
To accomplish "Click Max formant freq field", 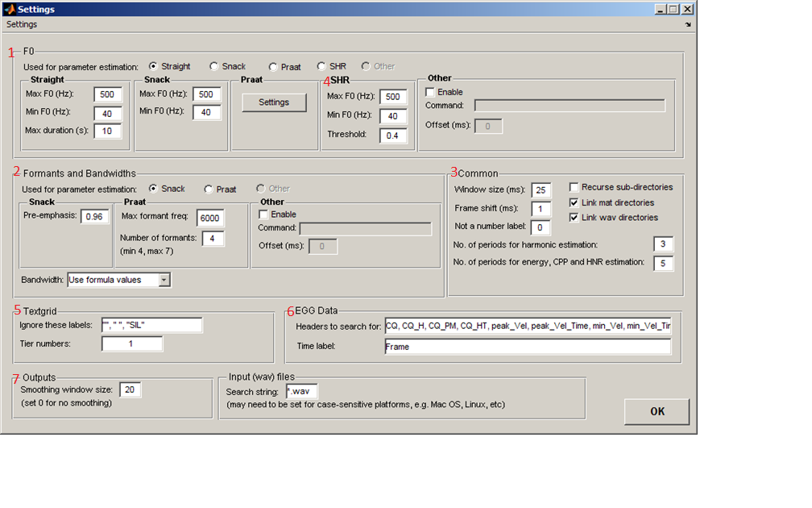I will pos(210,218).
